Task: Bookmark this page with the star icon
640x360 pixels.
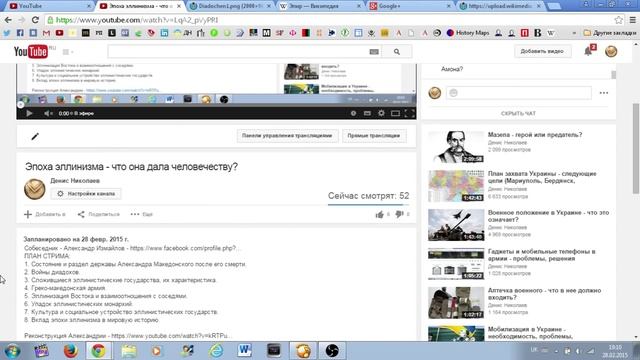Action: pyautogui.click(x=618, y=20)
